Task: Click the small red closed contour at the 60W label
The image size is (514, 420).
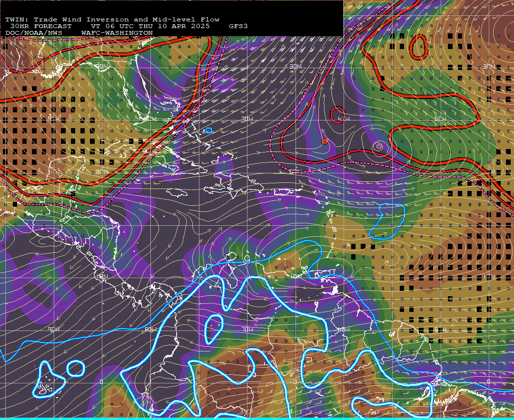Action: point(337,115)
